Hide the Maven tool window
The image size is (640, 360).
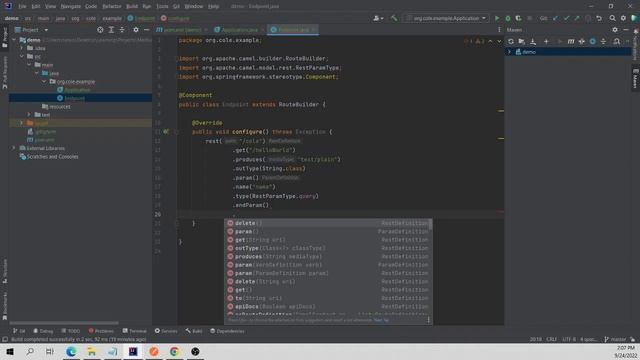(x=626, y=30)
